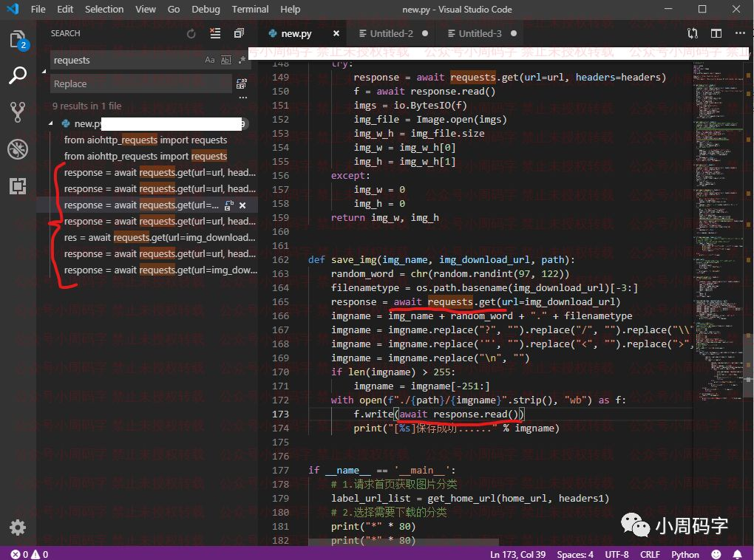Open the Debug view icon
The image size is (754, 560).
pyautogui.click(x=17, y=149)
